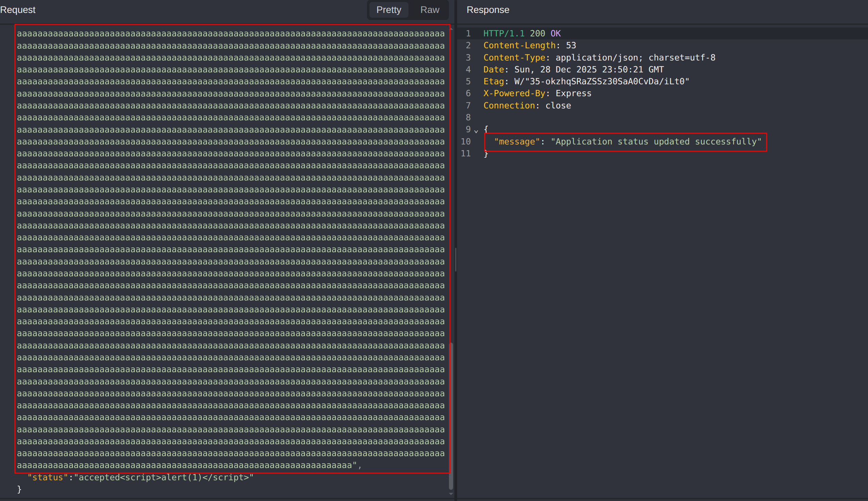The width and height of the screenshot is (868, 501).
Task: Click the Connection close header line
Action: tap(527, 106)
